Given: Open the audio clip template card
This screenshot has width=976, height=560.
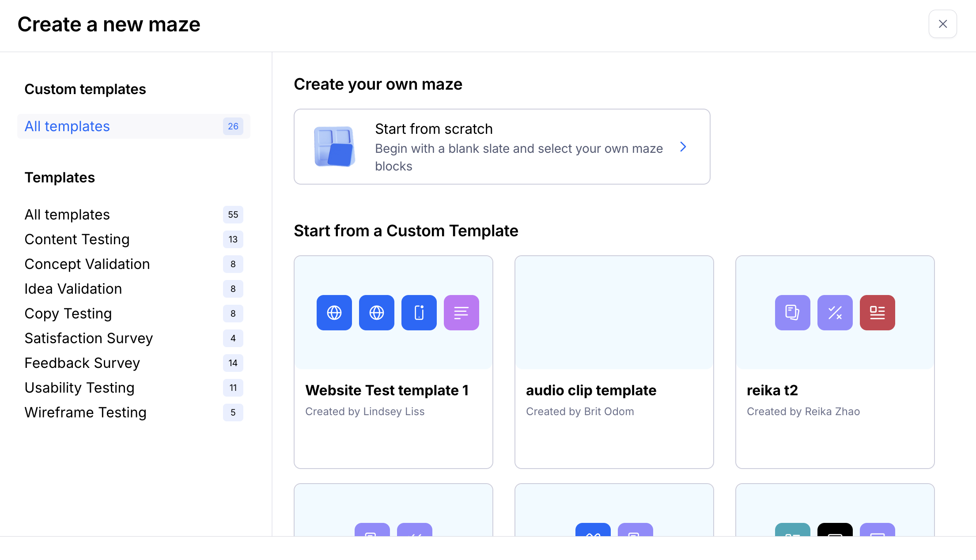Looking at the screenshot, I should 614,361.
